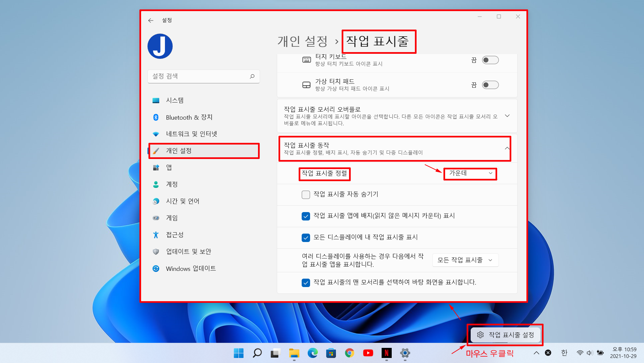Open Windows 업데이트 in sidebar
This screenshot has height=363, width=644.
point(204,269)
